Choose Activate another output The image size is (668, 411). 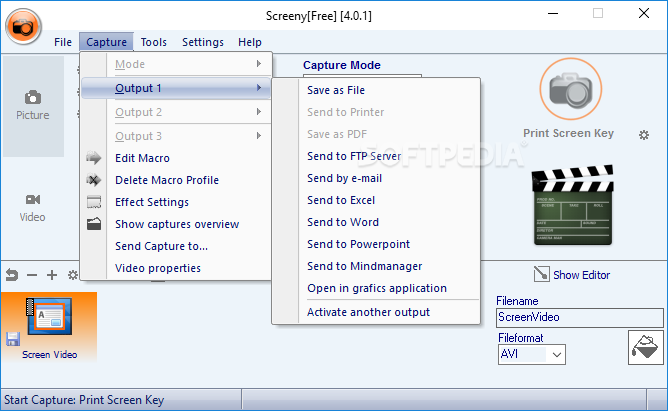(368, 312)
